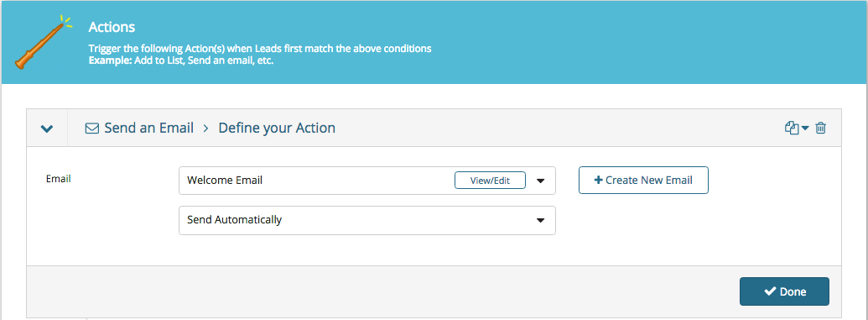This screenshot has width=868, height=320.
Task: Confirm with the Done button
Action: [x=784, y=291]
